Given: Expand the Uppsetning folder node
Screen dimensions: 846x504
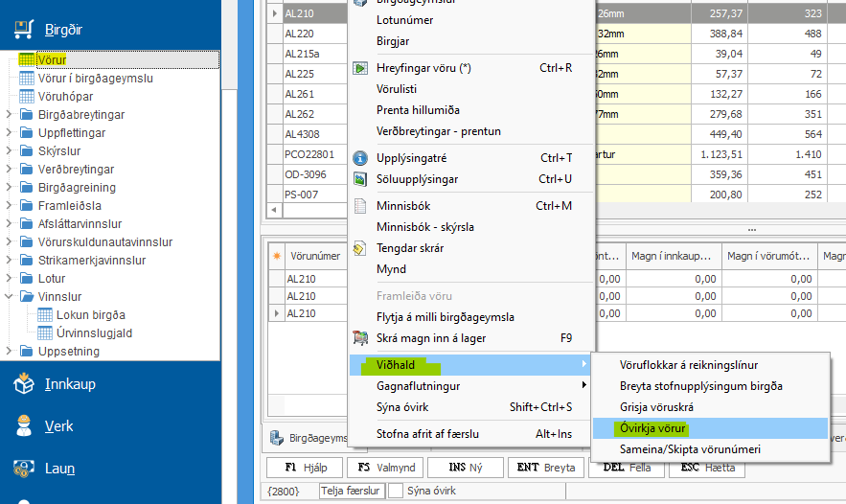Looking at the screenshot, I should pos(10,352).
